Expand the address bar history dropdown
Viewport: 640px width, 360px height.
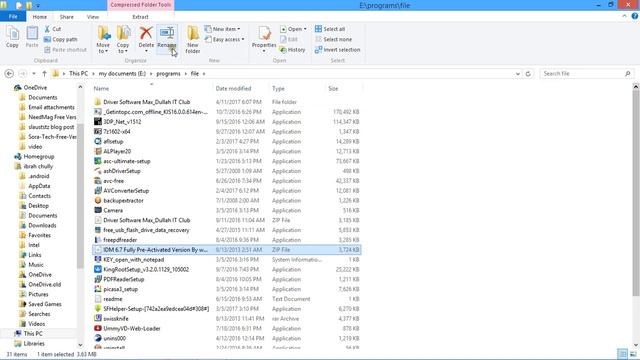pos(518,74)
